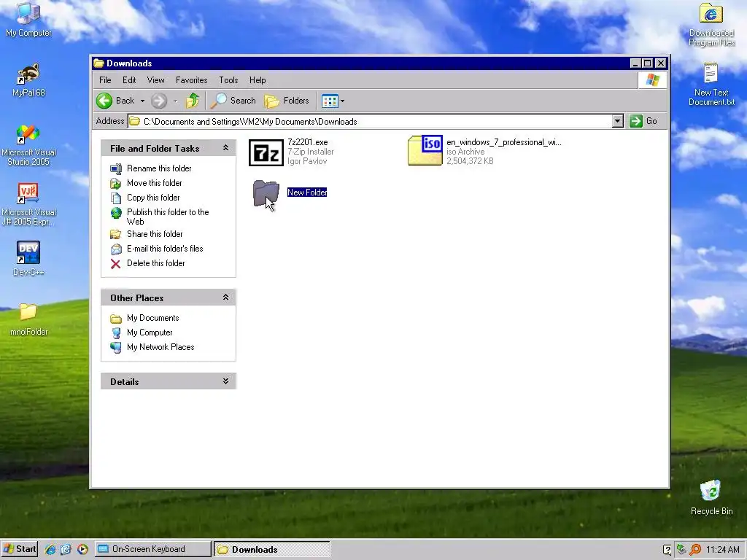Open the Tools menu
Image resolution: width=747 pixels, height=560 pixels.
[228, 80]
